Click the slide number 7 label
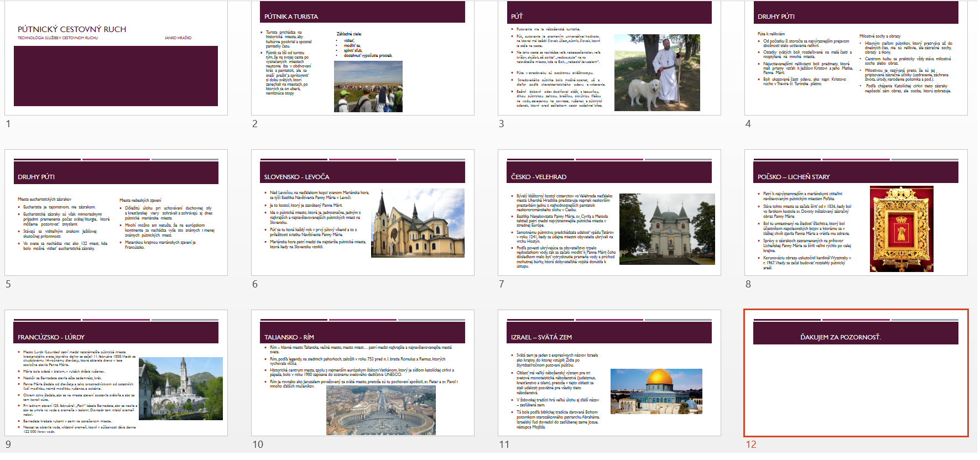This screenshot has height=460, width=980. 502,284
